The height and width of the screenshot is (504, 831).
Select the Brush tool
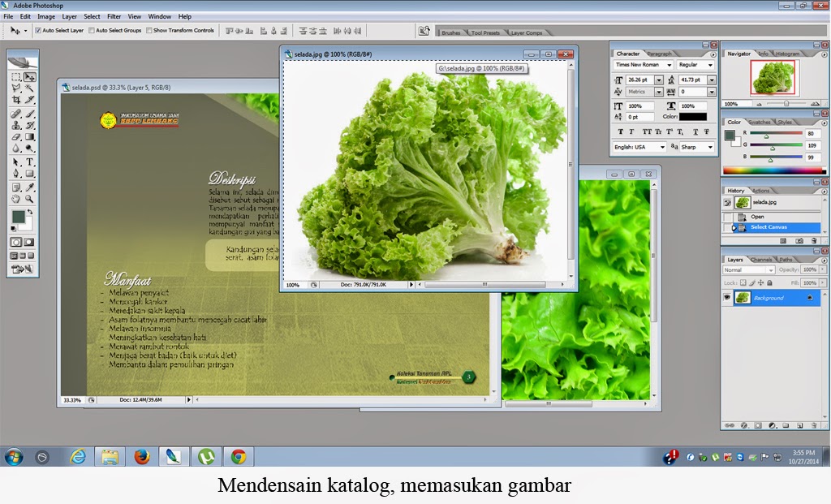click(30, 114)
